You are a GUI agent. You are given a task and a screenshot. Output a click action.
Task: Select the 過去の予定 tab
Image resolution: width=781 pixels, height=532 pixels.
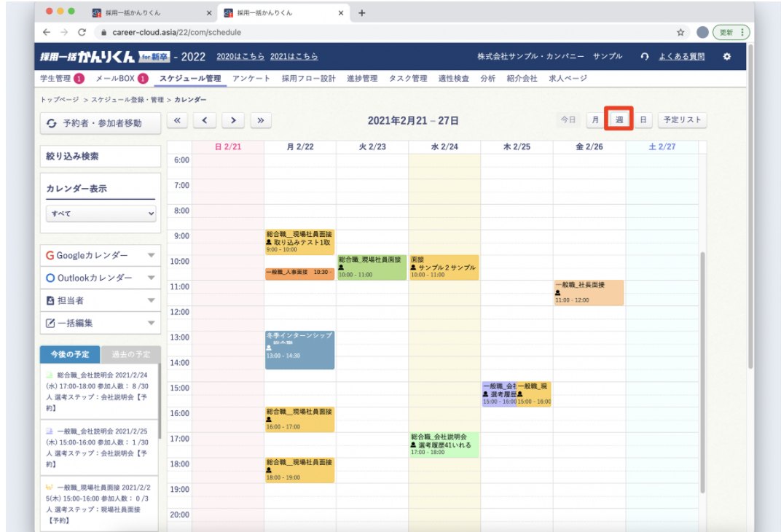coord(131,354)
